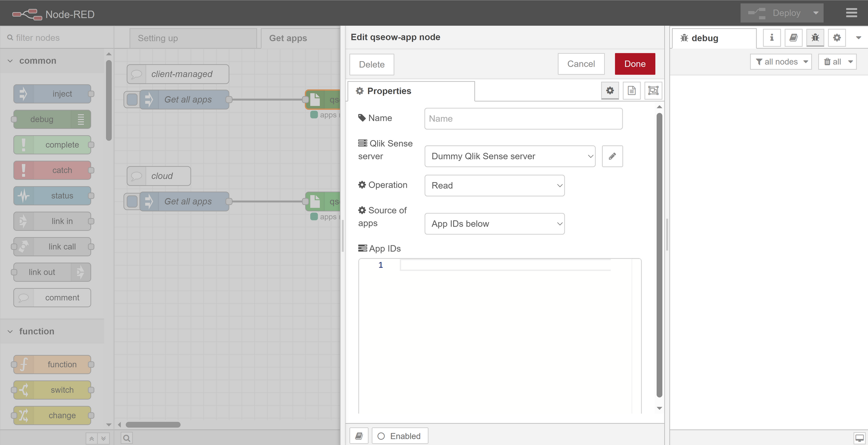
Task: Open the debug bug-icon sidebar tab
Action: tap(815, 38)
